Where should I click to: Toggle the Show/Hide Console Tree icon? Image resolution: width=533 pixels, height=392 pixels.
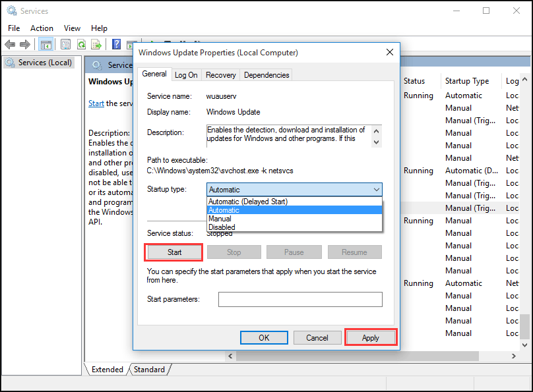[45, 44]
